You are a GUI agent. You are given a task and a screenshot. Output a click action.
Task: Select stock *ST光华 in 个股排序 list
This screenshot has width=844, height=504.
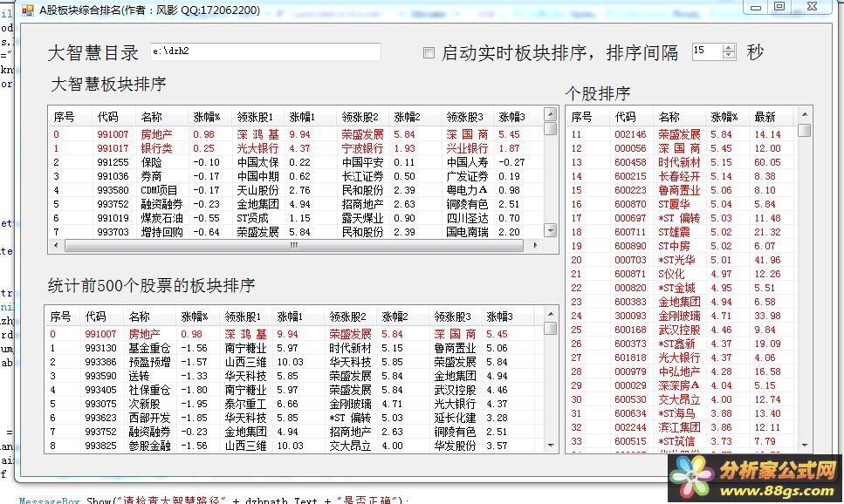[682, 261]
